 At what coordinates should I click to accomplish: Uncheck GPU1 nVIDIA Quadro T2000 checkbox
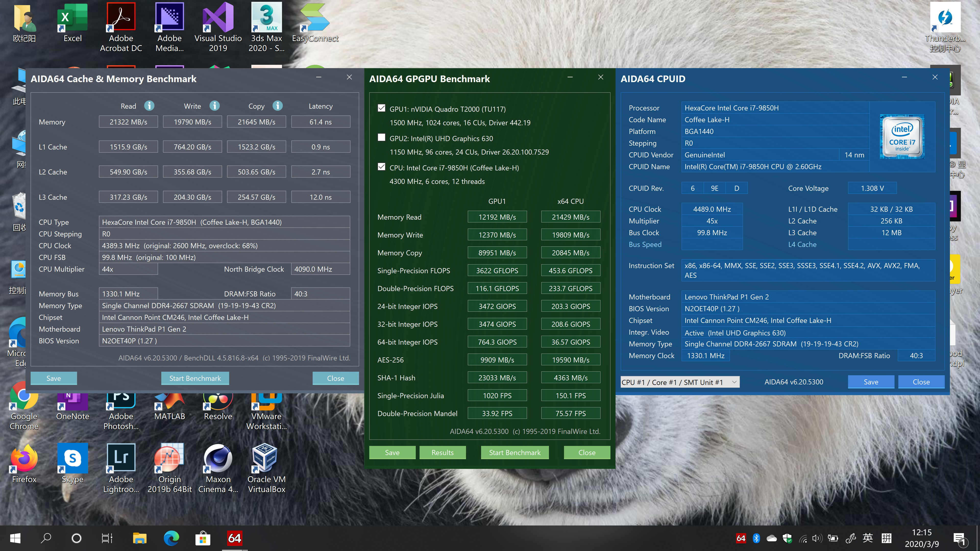pos(381,108)
